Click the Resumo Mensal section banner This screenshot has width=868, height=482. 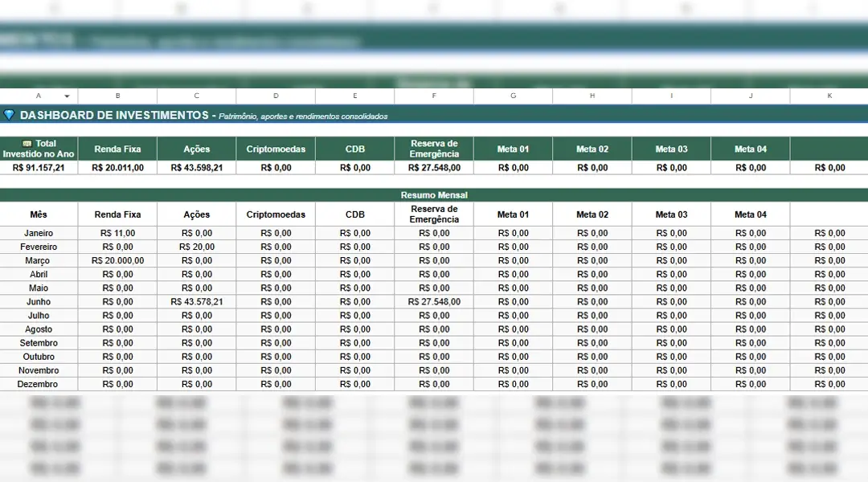coord(434,194)
